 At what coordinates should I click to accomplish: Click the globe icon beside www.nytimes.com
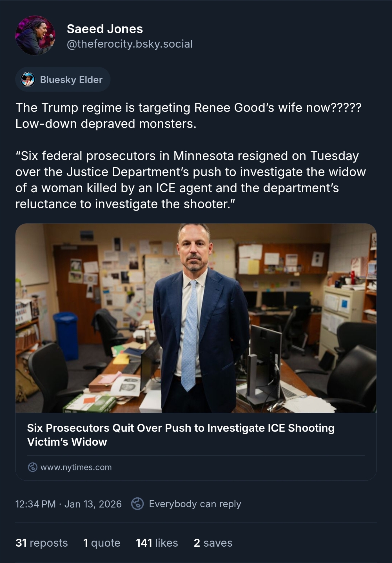33,467
